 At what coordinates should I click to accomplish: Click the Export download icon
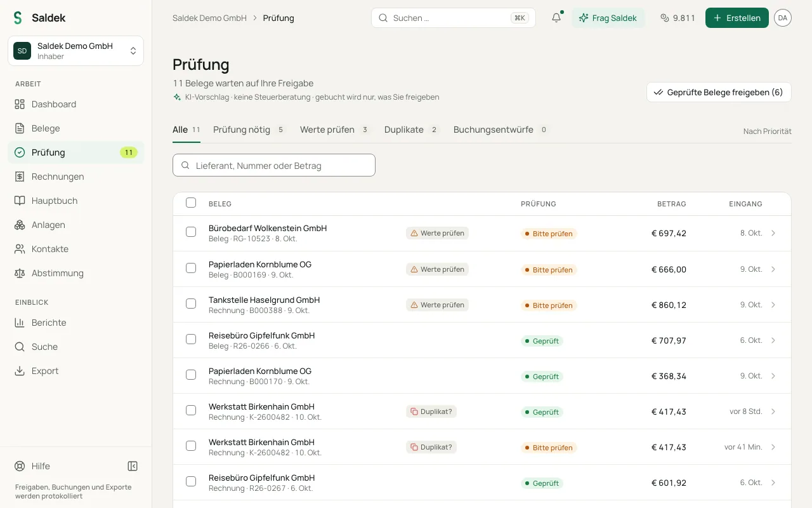tap(20, 371)
